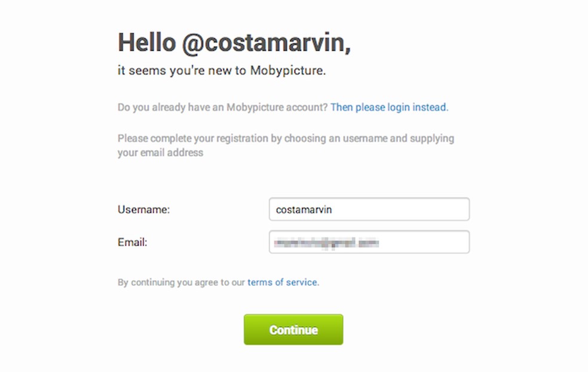
Task: Click the 'Please complete your registration' text
Action: [192, 139]
